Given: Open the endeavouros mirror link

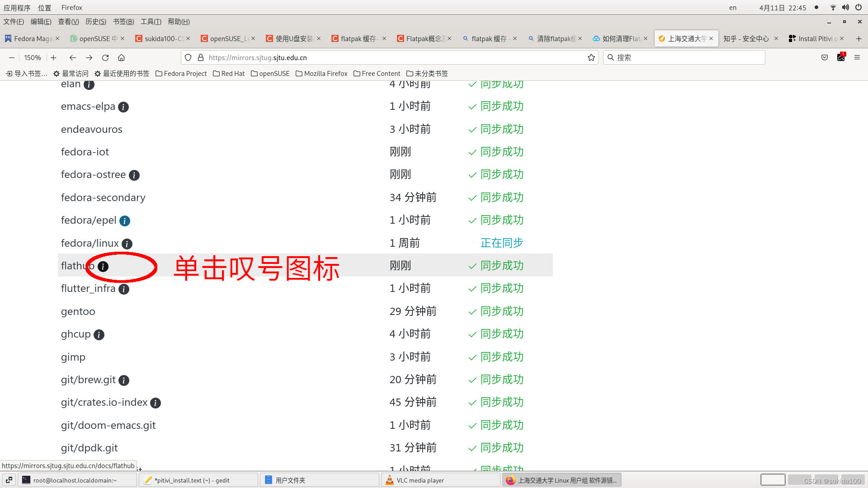Looking at the screenshot, I should click(92, 129).
